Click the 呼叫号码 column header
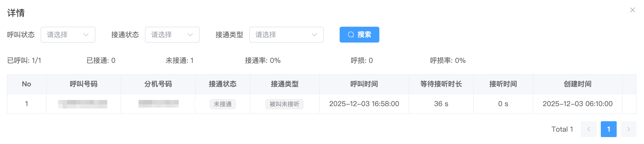This screenshot has height=144, width=644. click(x=83, y=84)
